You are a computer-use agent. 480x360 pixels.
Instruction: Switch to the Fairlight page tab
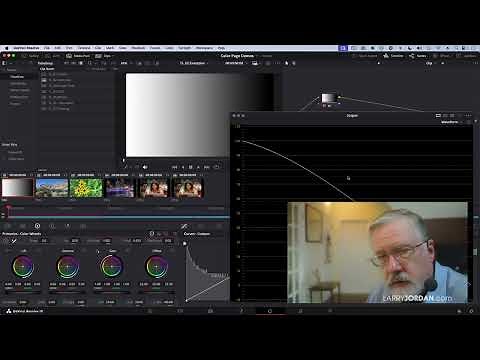300,311
